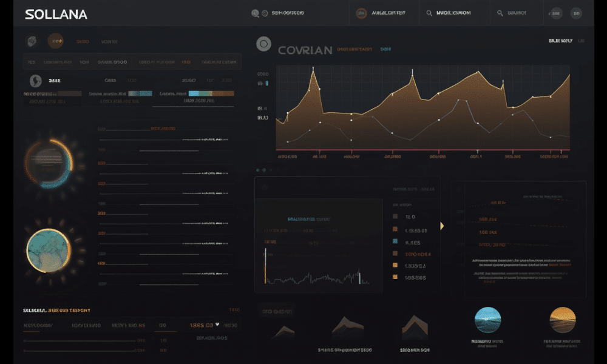Click the dark button above the mini area charts

click(276, 311)
